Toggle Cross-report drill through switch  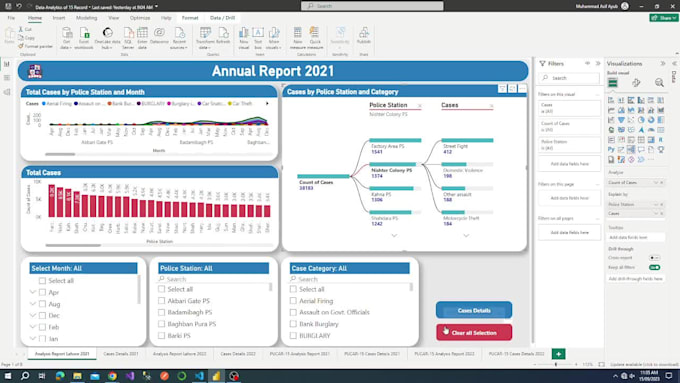coord(654,258)
